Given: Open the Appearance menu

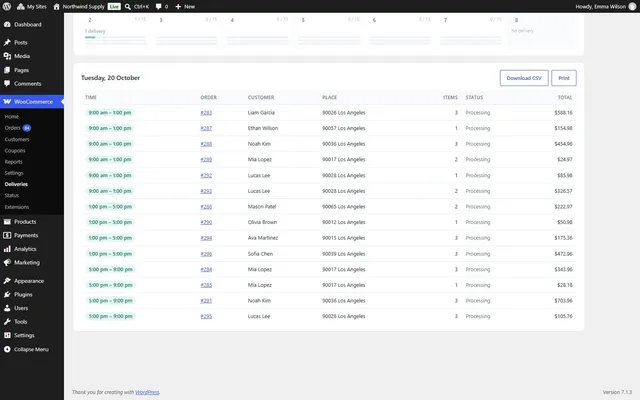Looking at the screenshot, I should pos(32,281).
